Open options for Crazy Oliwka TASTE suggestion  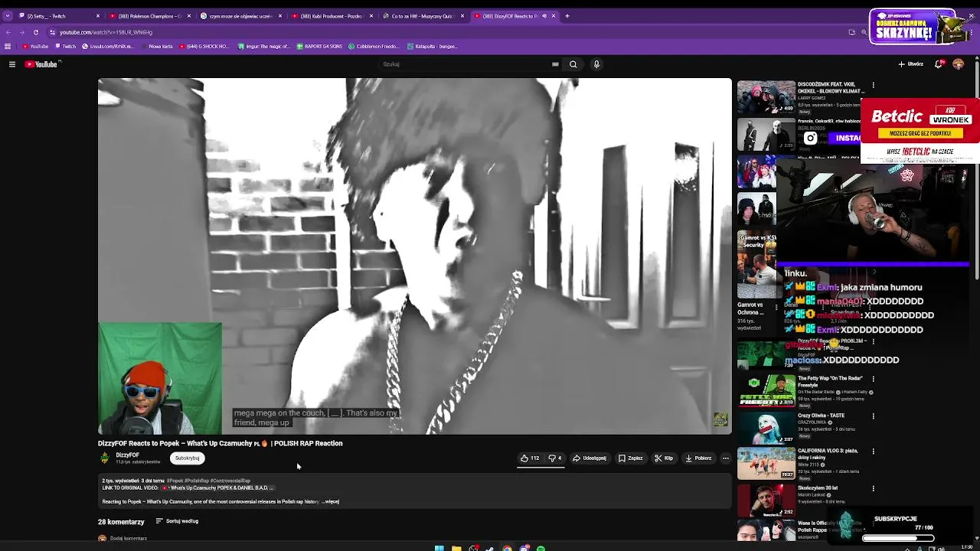point(873,416)
